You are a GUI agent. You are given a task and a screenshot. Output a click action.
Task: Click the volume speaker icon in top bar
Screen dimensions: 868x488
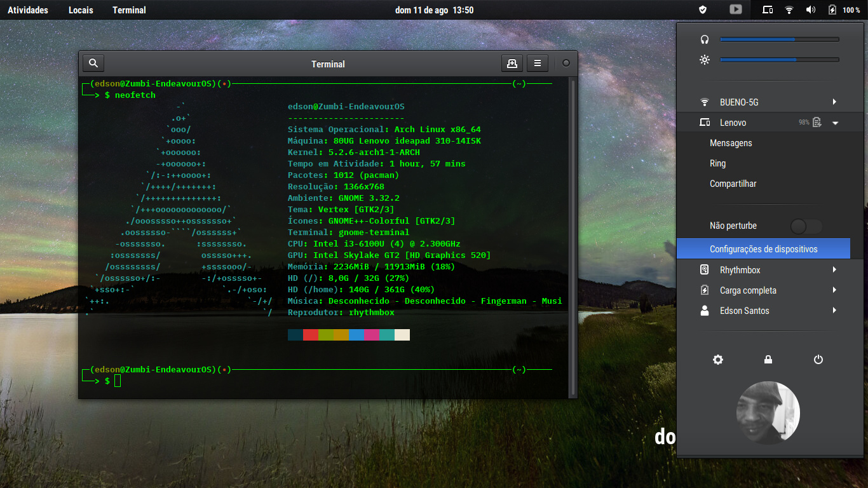(x=811, y=10)
